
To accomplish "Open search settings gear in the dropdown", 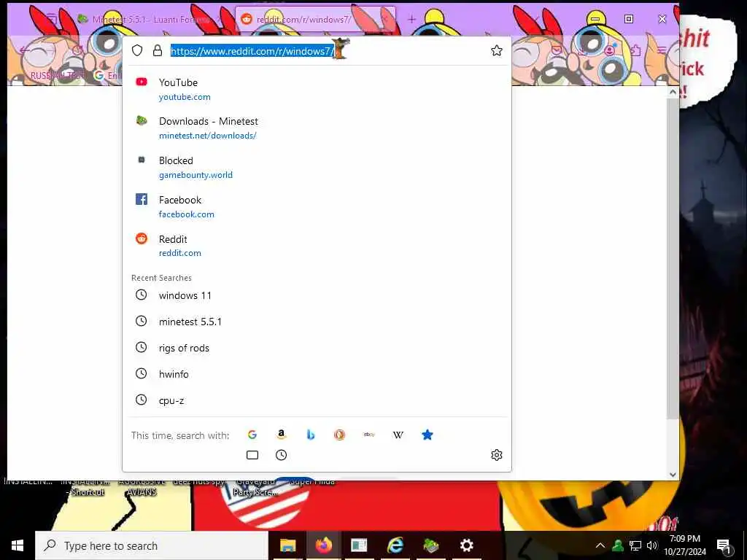I will pyautogui.click(x=496, y=455).
